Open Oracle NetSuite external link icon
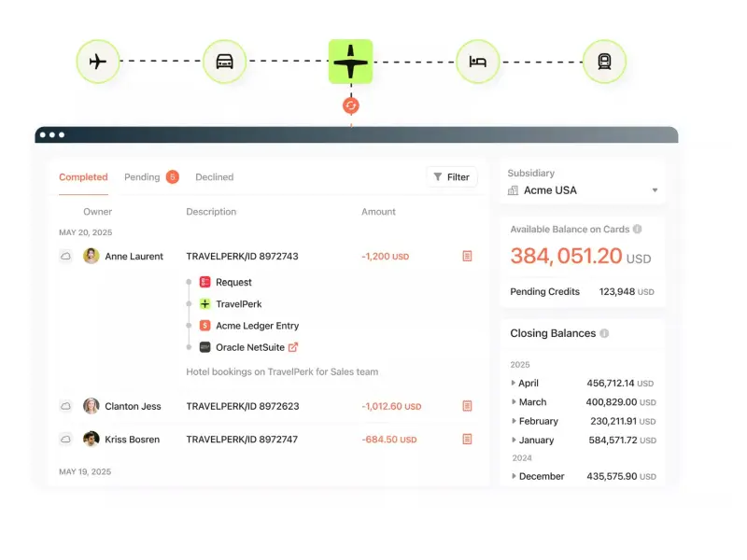747x560 pixels. tap(293, 347)
